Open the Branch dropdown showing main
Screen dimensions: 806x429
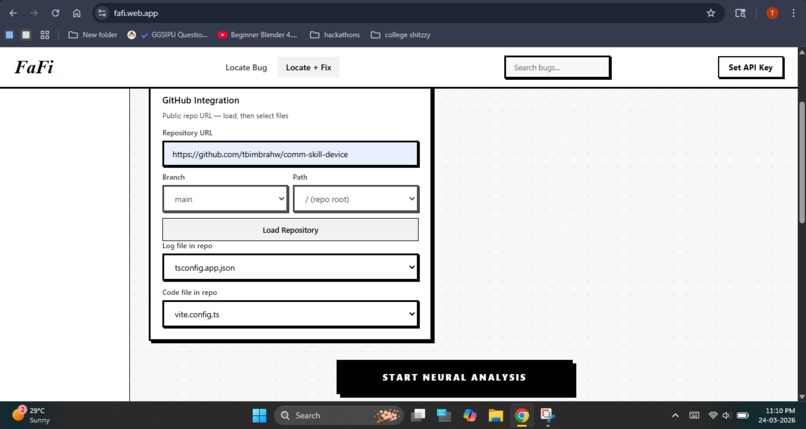(x=225, y=199)
